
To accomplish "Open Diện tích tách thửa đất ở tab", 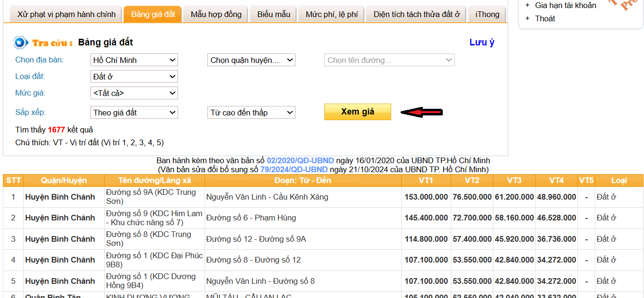I will point(417,14).
